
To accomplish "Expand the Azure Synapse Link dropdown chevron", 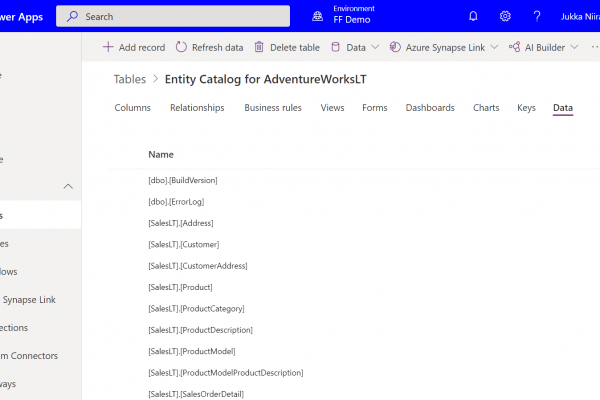I will pyautogui.click(x=494, y=47).
